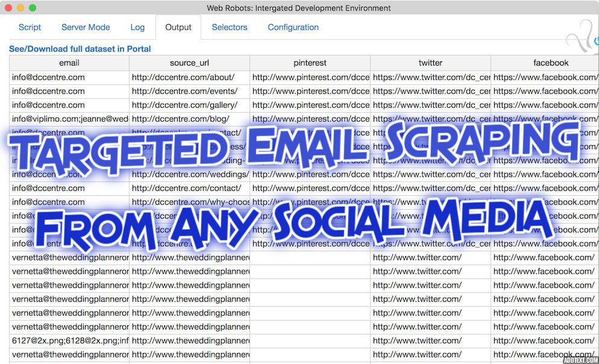
Task: Select the twitter cell in the 6127@2x.png row
Action: [x=430, y=340]
